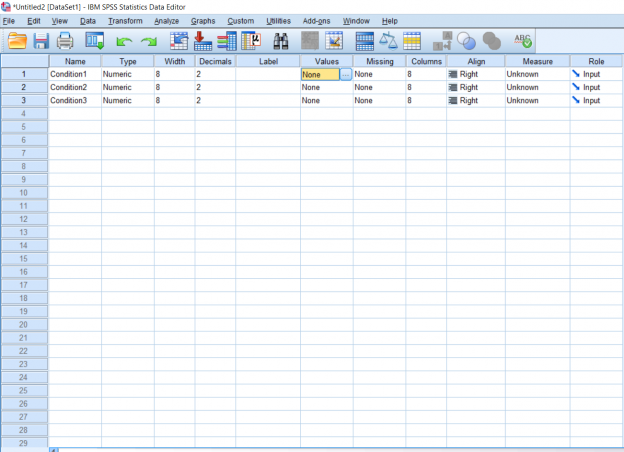Viewport: 624px width, 452px height.
Task: Click the Condition2 name cell
Action: click(x=75, y=87)
